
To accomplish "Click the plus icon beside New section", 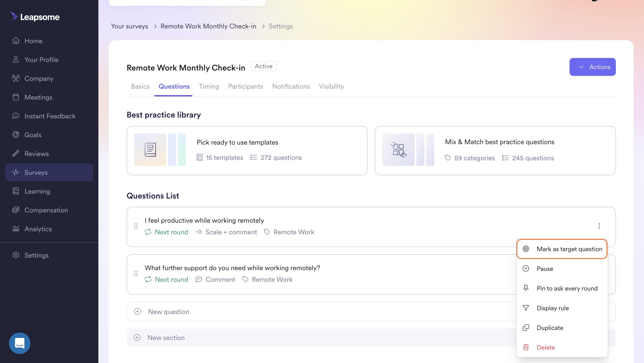I will 137,337.
